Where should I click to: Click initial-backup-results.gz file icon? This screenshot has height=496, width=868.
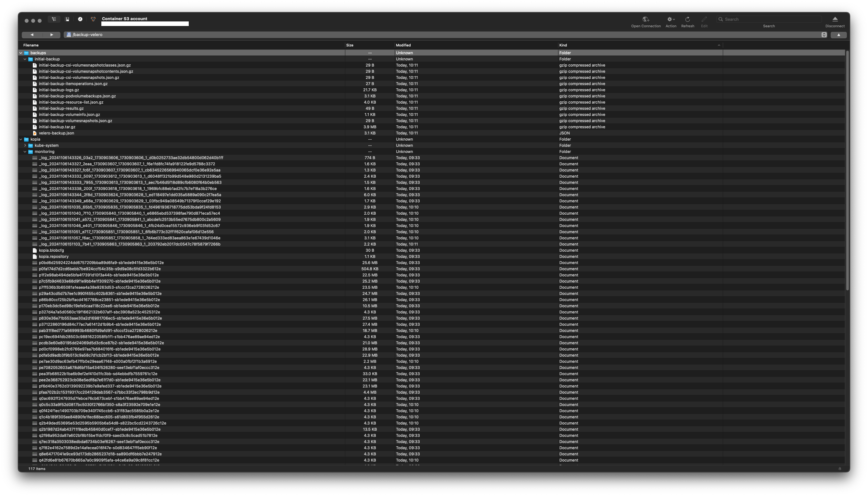point(35,108)
